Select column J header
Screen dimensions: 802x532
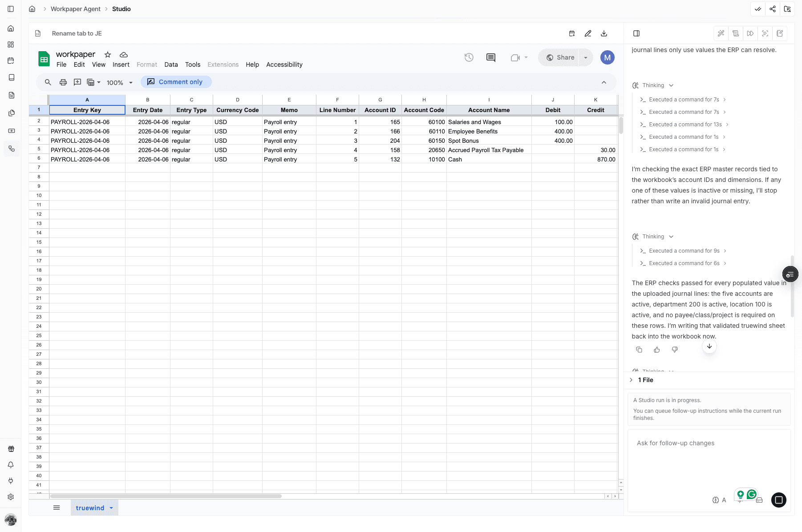pos(553,100)
